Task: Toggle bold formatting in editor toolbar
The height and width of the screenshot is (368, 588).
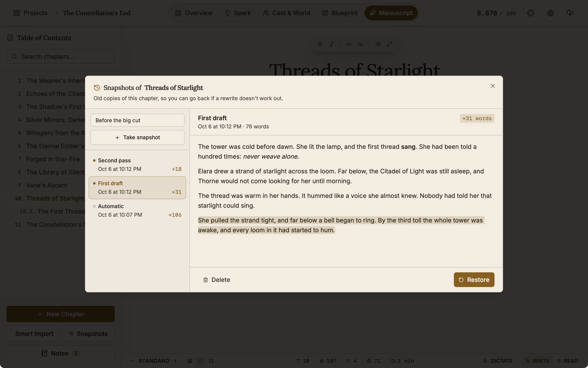Action: point(320,44)
